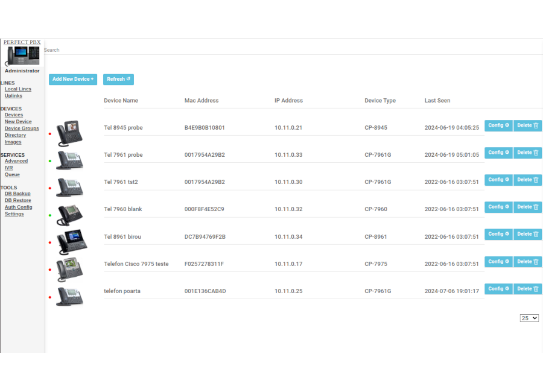Delete the Tel 8961 birou device
Viewport: 543px width, 392px height.
527,234
